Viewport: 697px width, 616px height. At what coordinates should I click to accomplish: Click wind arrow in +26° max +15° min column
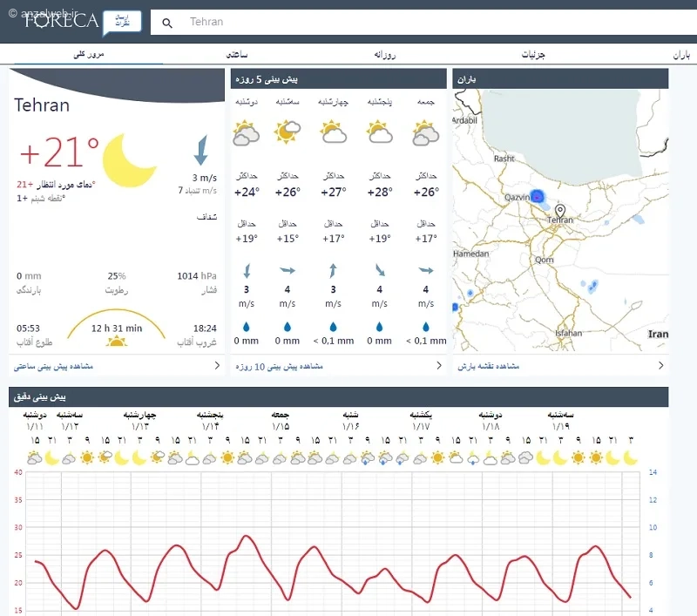(288, 270)
